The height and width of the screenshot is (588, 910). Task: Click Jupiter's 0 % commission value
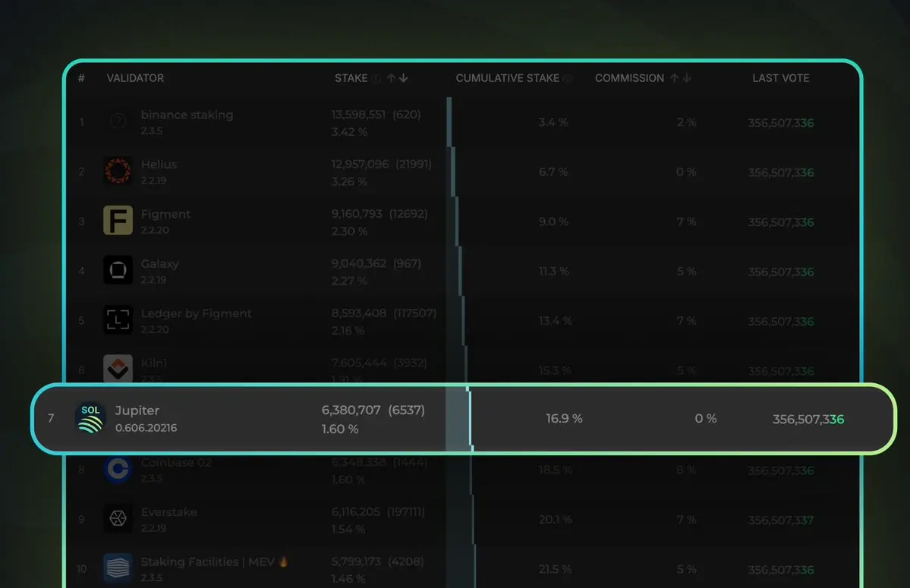point(706,419)
